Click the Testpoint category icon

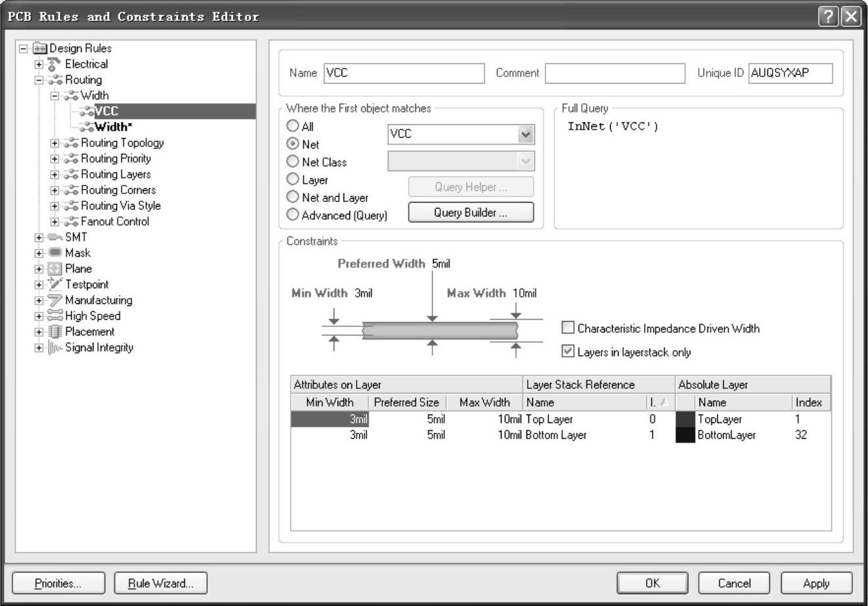point(55,284)
